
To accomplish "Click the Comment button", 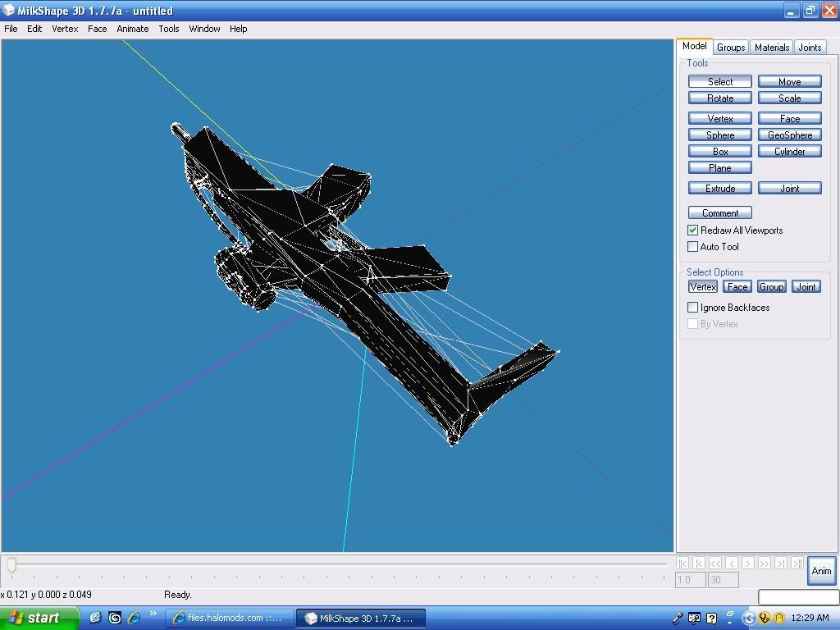I will (720, 212).
